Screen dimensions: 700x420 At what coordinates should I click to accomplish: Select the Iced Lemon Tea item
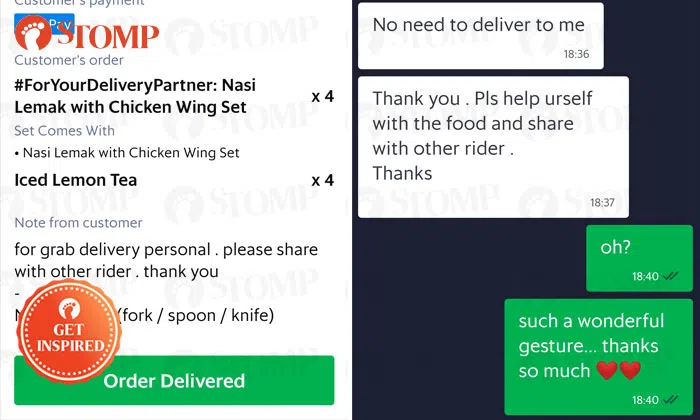(x=76, y=180)
